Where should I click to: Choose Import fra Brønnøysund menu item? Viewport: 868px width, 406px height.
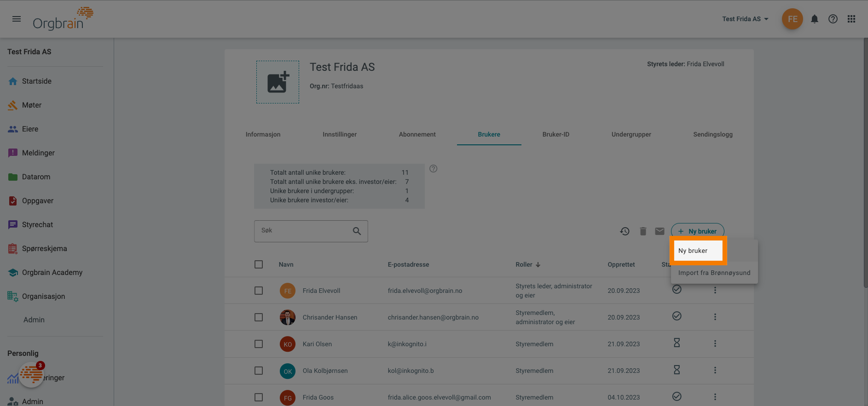tap(714, 273)
